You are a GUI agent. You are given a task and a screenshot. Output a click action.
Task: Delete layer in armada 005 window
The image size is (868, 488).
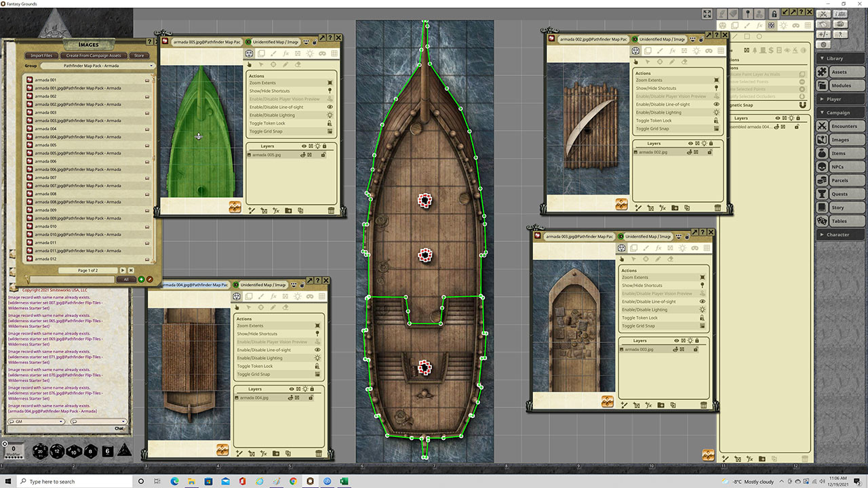coord(331,211)
